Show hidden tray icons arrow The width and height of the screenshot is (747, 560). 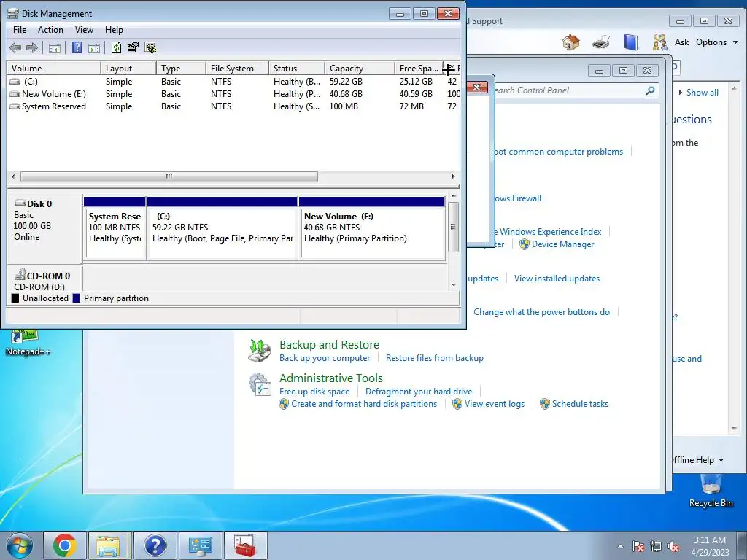(620, 547)
